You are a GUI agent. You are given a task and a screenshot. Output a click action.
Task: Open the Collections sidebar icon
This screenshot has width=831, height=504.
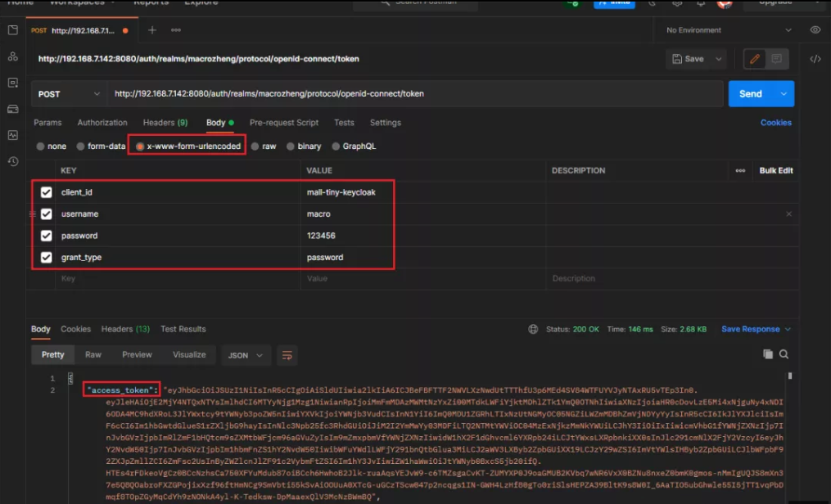tap(12, 30)
